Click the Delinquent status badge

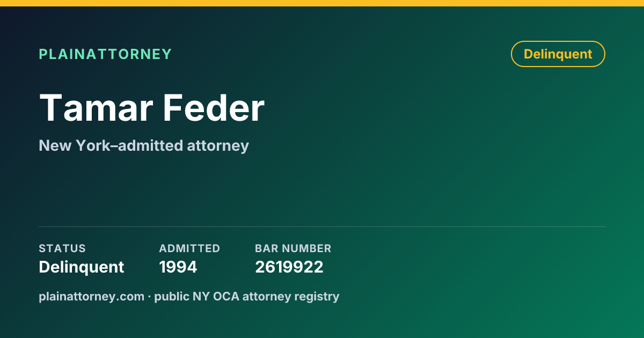[558, 54]
